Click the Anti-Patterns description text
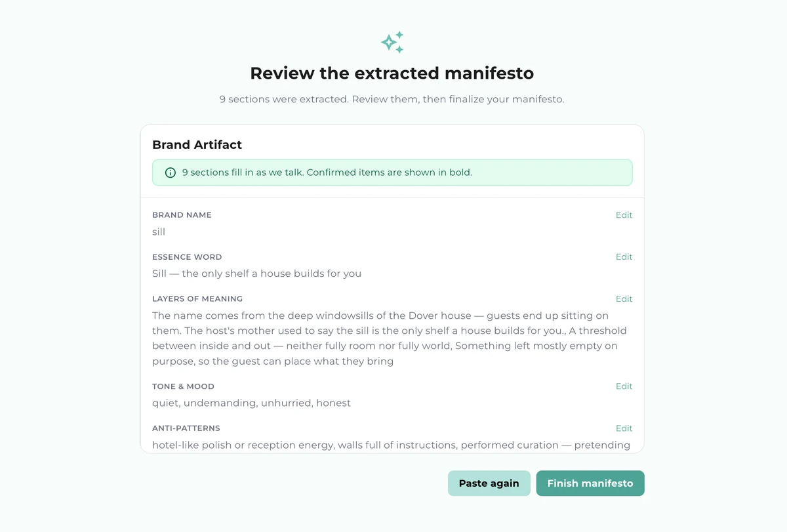The width and height of the screenshot is (787, 532). coord(391,445)
